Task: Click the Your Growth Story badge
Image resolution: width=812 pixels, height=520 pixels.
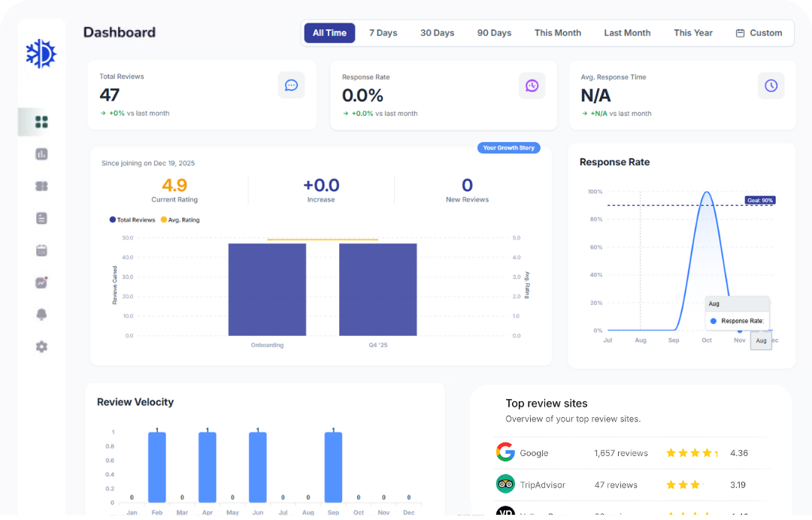Action: [508, 148]
